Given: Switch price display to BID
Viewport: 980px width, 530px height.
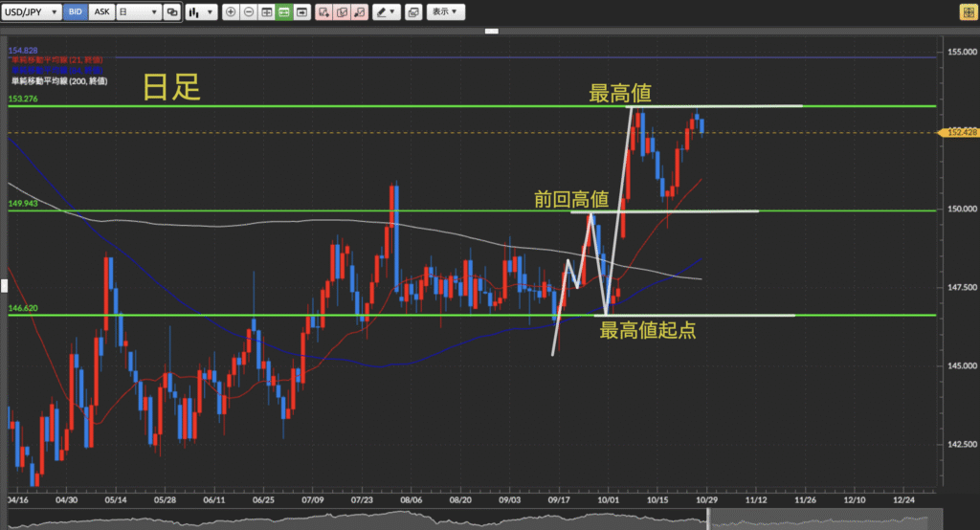Looking at the screenshot, I should point(76,12).
